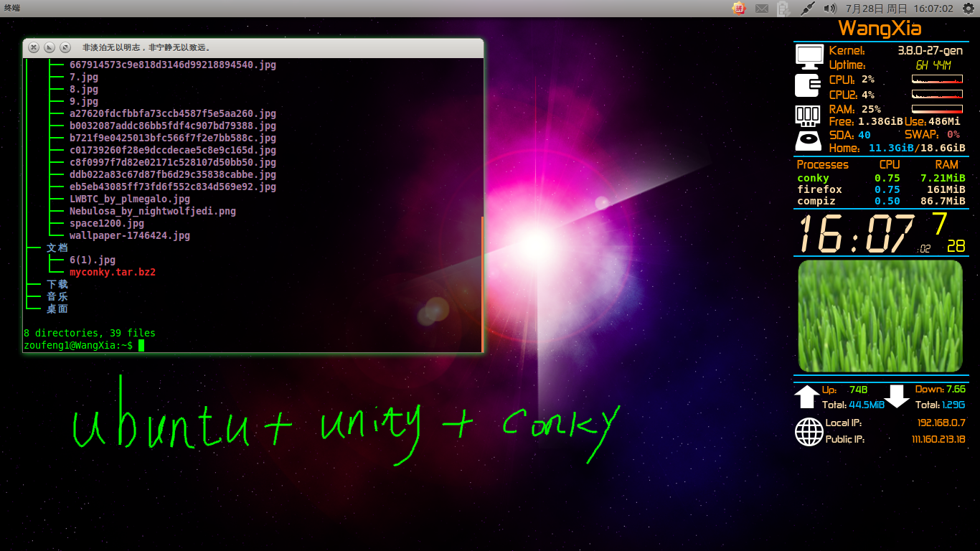Click the conky process row
Screen dimensions: 980x551
881,178
